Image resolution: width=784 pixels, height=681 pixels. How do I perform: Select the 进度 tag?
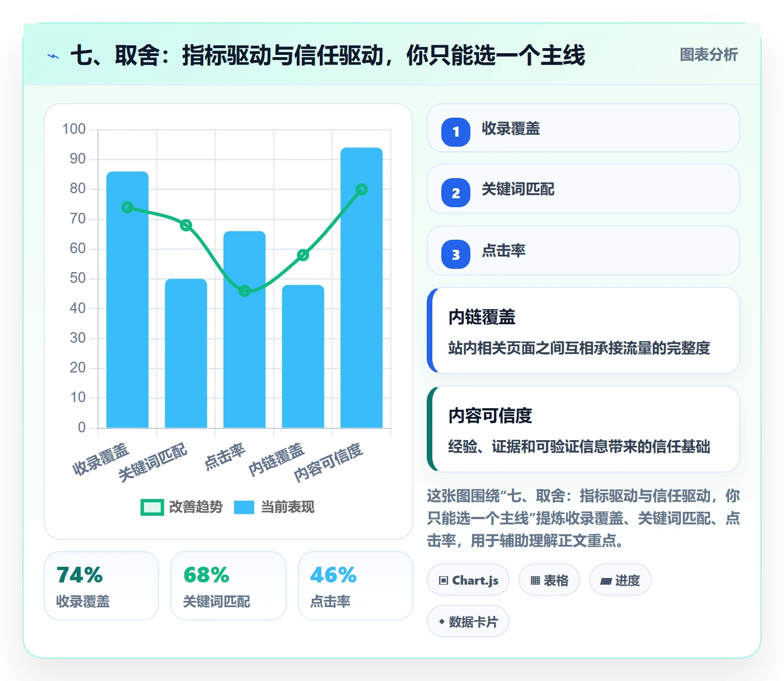[620, 580]
